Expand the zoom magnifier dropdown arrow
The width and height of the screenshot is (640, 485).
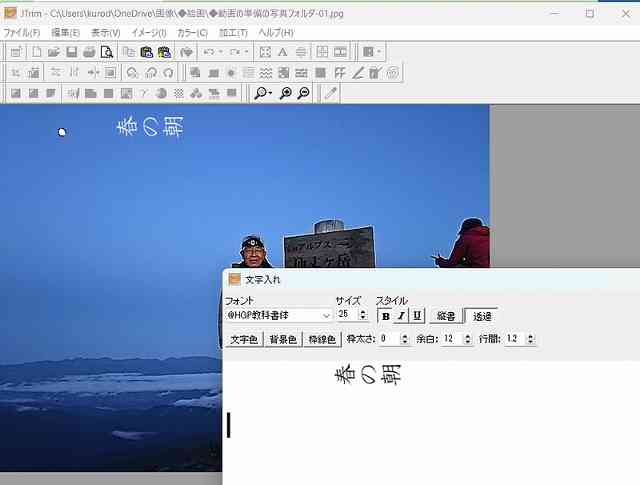point(270,93)
